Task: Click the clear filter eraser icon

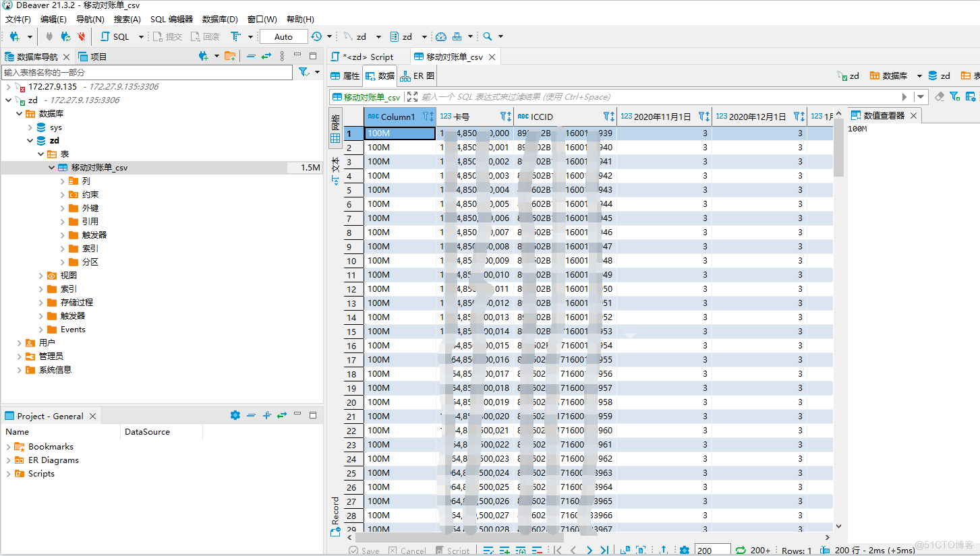Action: pos(940,96)
